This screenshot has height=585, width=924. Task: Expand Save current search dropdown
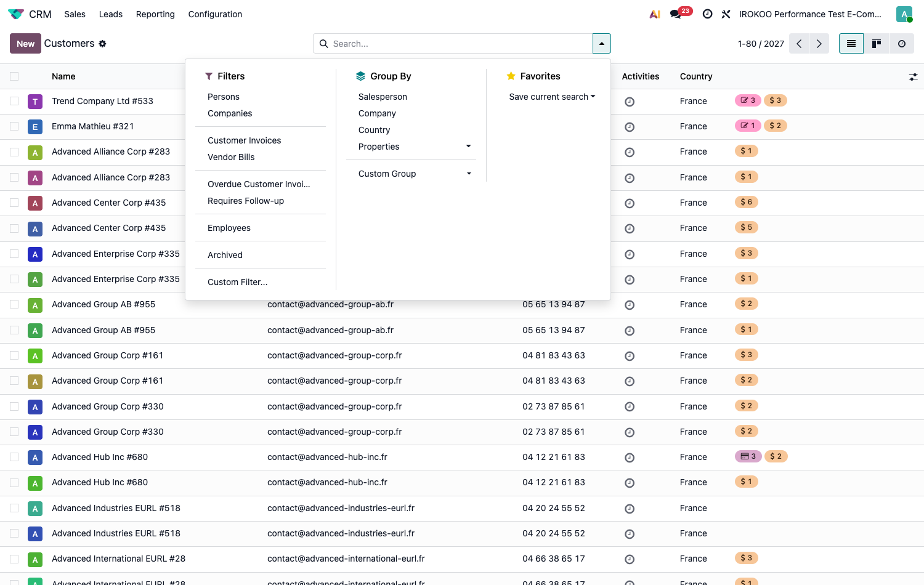click(x=552, y=97)
